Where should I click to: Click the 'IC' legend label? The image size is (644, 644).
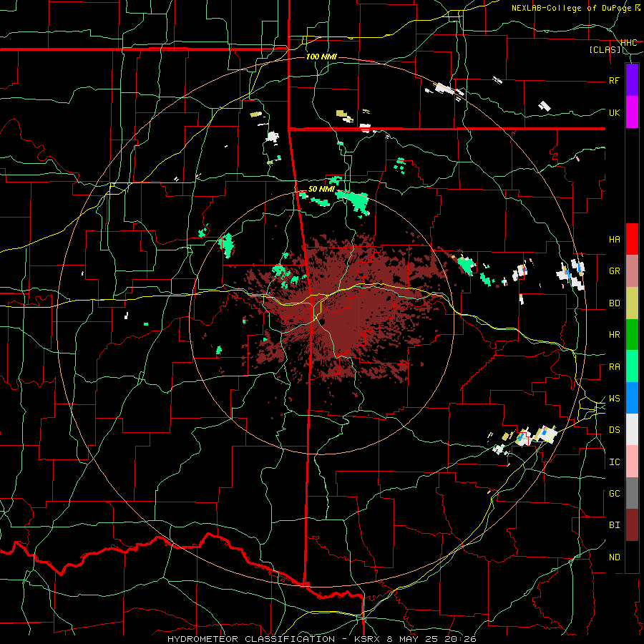(614, 462)
